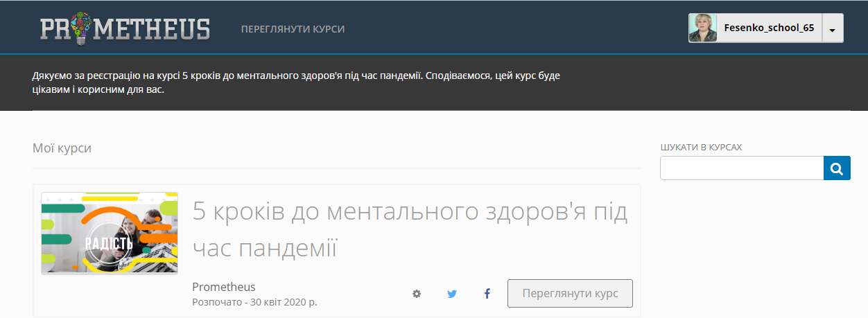Screen dimensions: 868x318
Task: Click the Мої курси heading
Action: tap(62, 148)
